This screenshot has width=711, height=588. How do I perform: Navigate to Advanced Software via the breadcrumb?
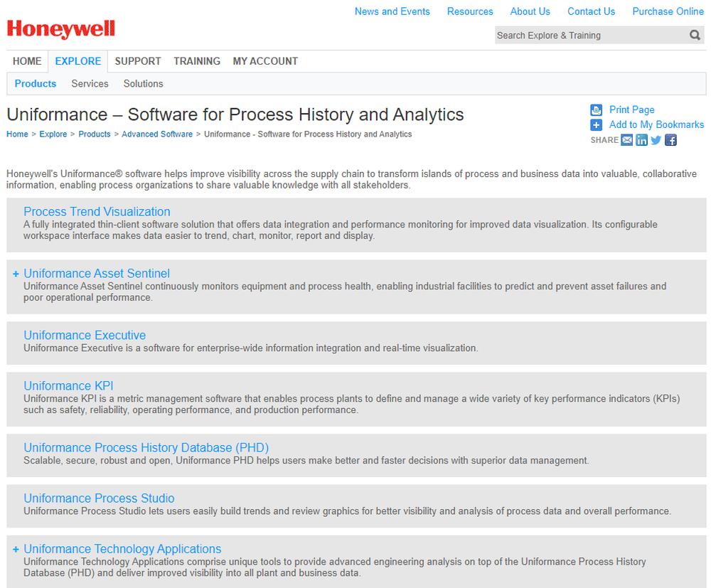pos(157,134)
